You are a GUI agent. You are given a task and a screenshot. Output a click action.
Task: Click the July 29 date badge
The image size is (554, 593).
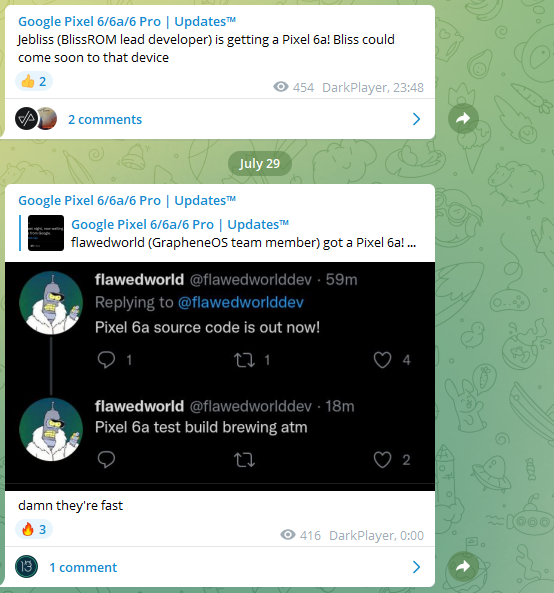coord(259,163)
